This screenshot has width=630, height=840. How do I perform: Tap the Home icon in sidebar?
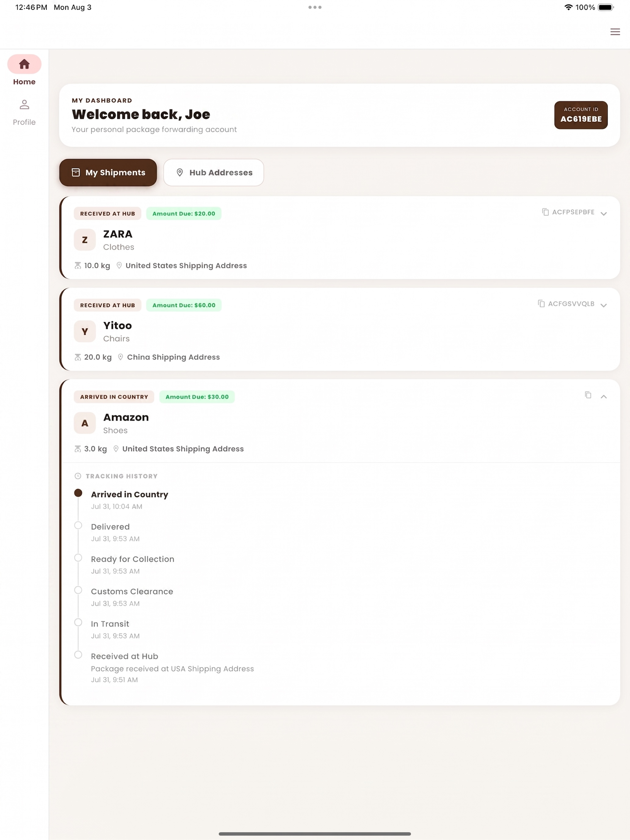[x=24, y=64]
